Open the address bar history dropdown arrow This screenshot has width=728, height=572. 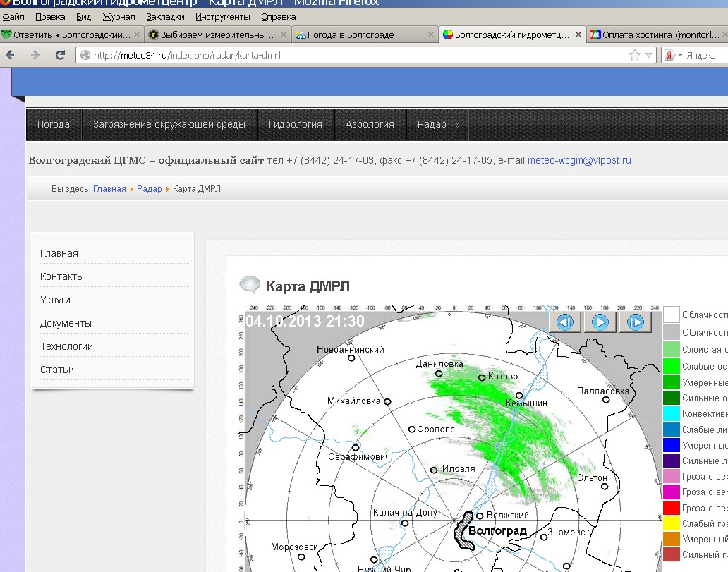tap(648, 55)
